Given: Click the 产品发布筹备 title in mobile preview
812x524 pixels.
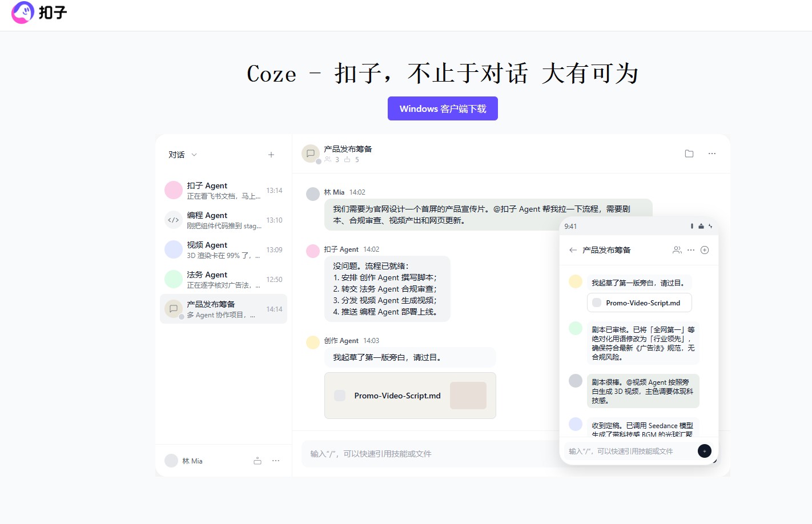Looking at the screenshot, I should pos(606,250).
